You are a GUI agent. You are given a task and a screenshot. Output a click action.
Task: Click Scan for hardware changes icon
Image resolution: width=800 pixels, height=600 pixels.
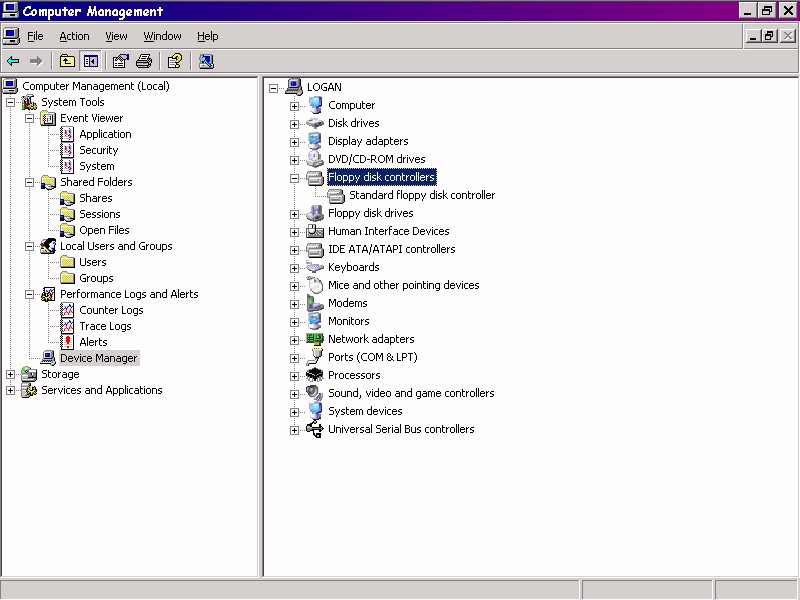click(206, 62)
